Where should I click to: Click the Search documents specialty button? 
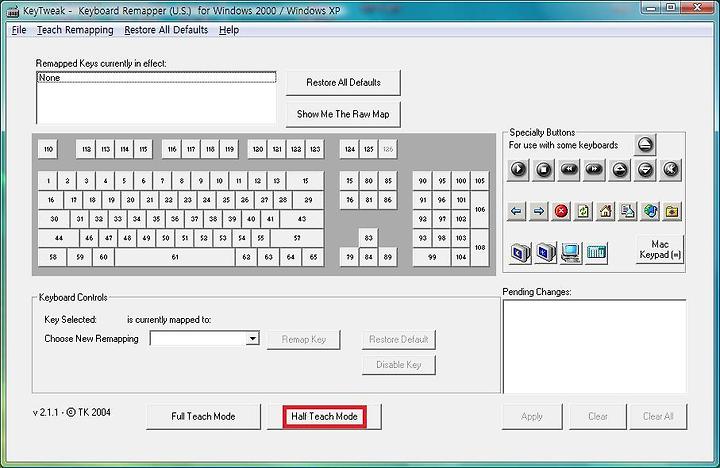tap(628, 211)
